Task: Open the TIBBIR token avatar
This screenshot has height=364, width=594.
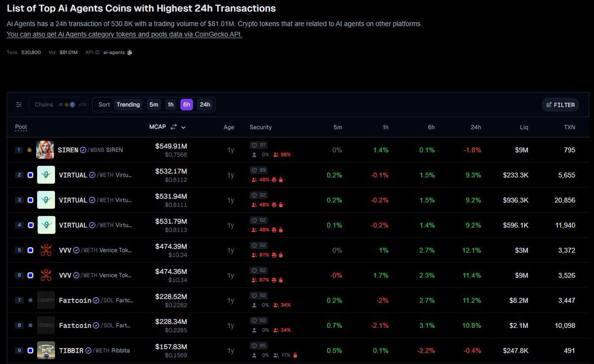Action: [x=46, y=351]
